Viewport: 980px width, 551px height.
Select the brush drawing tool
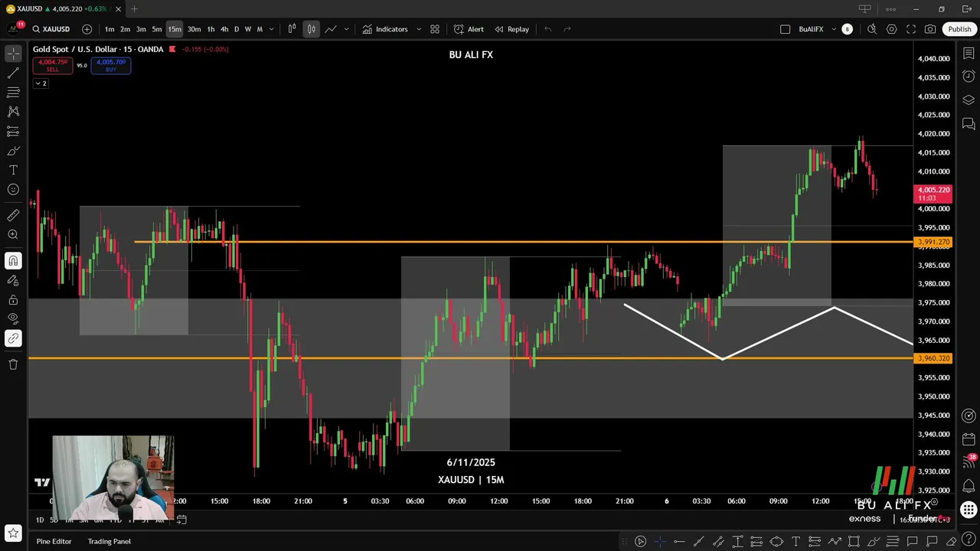(x=13, y=151)
